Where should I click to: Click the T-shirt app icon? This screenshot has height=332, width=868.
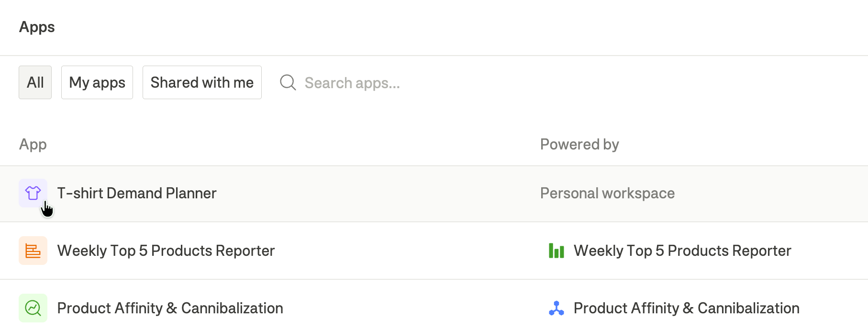[x=33, y=193]
